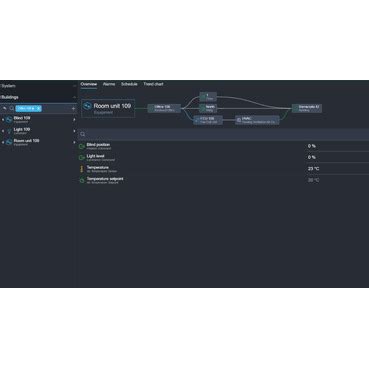Click the Blind 109 equipment icon
This screenshot has height=369, width=369.
point(9,119)
